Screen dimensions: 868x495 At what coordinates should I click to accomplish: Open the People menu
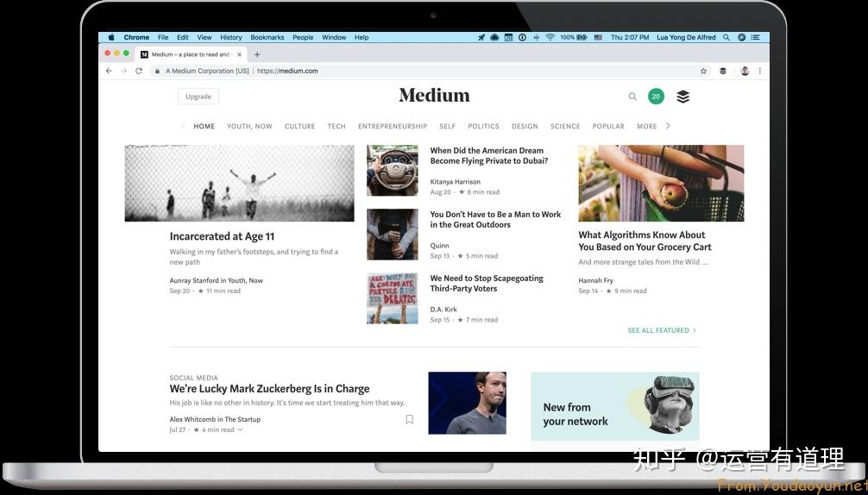[x=303, y=37]
